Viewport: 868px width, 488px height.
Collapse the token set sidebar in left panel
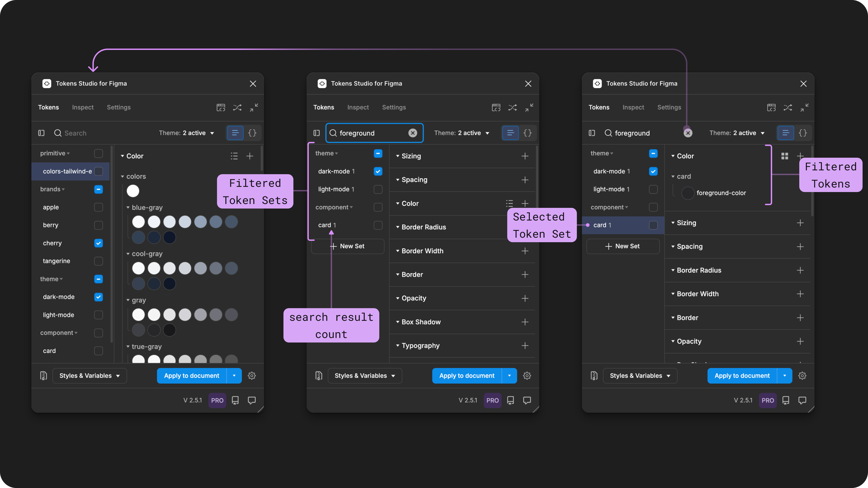41,133
